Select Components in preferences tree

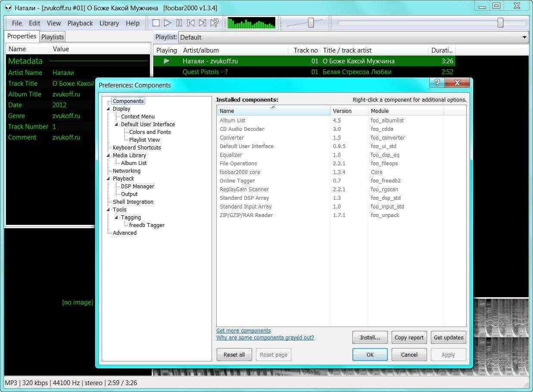point(128,101)
